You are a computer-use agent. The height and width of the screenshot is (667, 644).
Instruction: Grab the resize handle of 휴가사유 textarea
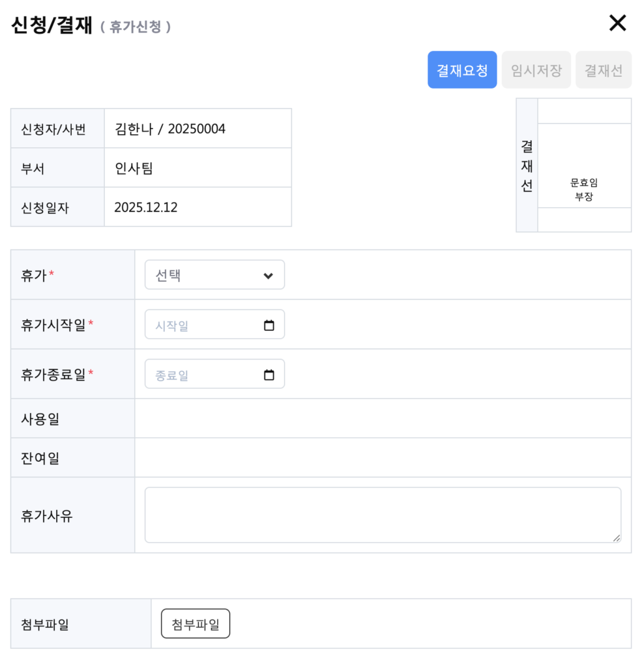tap(617, 538)
